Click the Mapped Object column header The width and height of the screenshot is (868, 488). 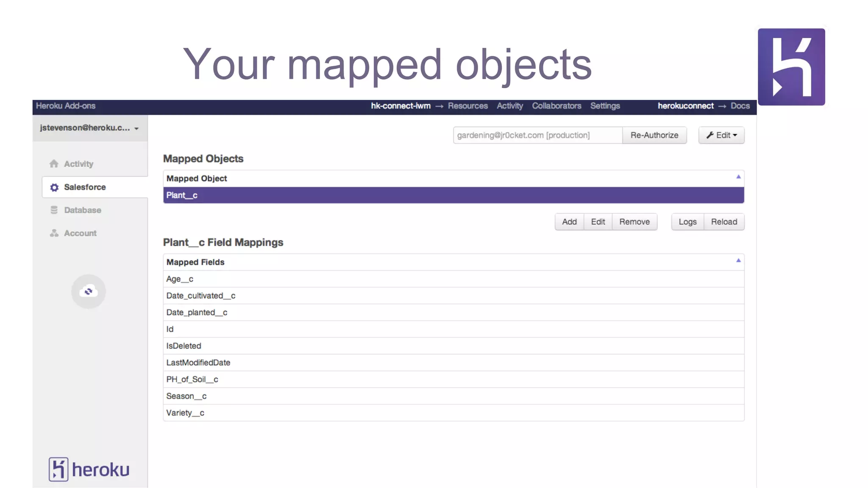click(x=453, y=178)
